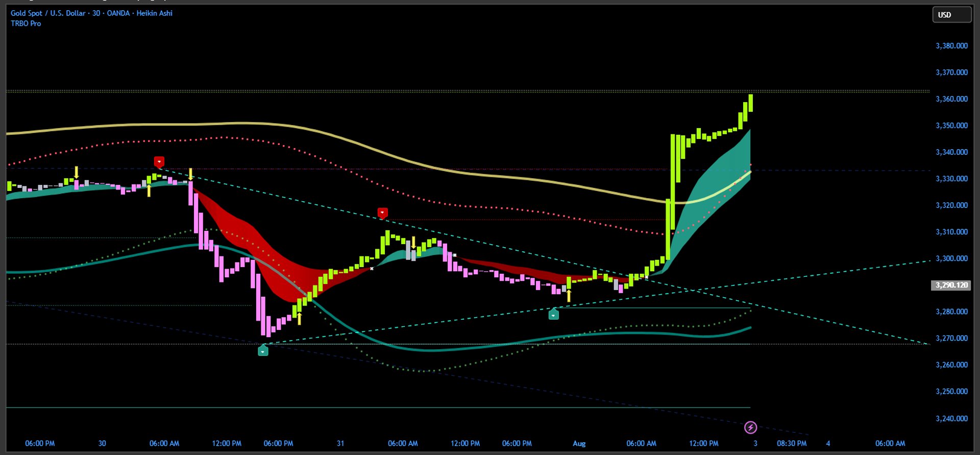Viewport: 980px width, 455px height.
Task: Click the 08:30 PM time axis label
Action: 792,443
